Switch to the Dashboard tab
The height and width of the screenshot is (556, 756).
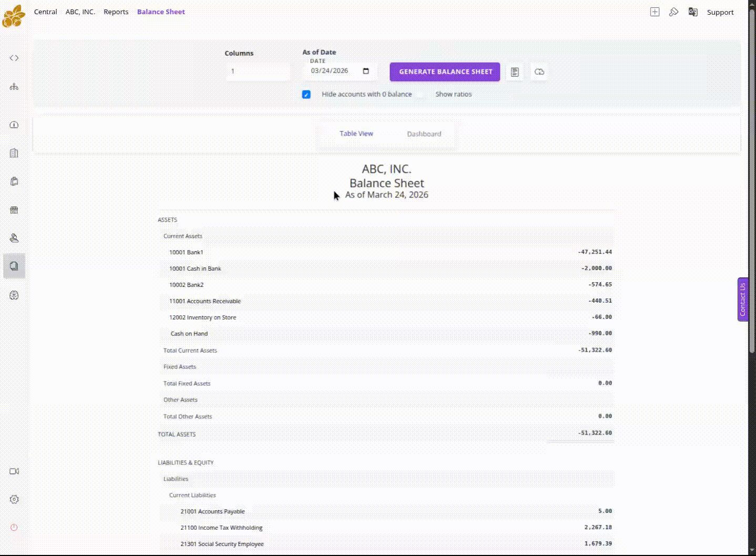point(424,133)
